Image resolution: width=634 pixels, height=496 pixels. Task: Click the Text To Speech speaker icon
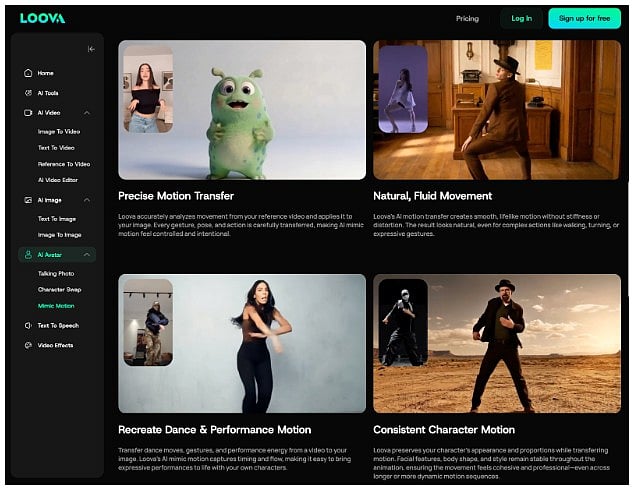pyautogui.click(x=28, y=325)
